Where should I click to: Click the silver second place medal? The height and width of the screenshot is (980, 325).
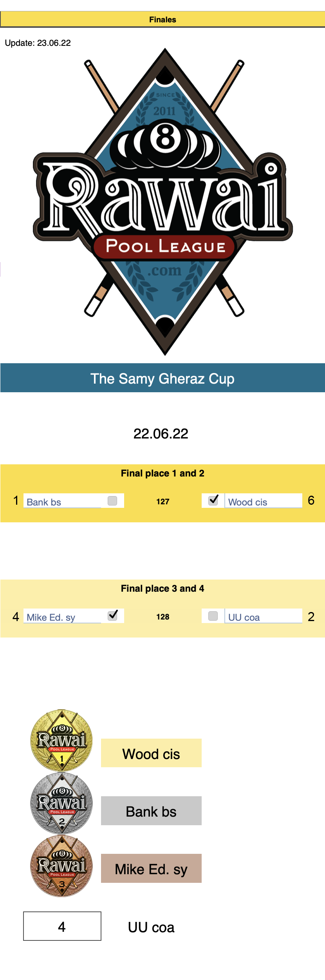pos(61,803)
